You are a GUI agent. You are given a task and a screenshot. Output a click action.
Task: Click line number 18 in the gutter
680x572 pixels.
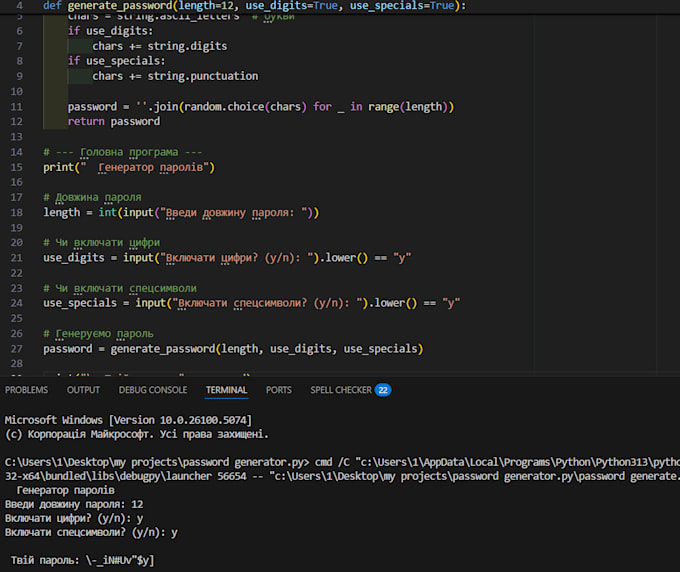(16, 212)
